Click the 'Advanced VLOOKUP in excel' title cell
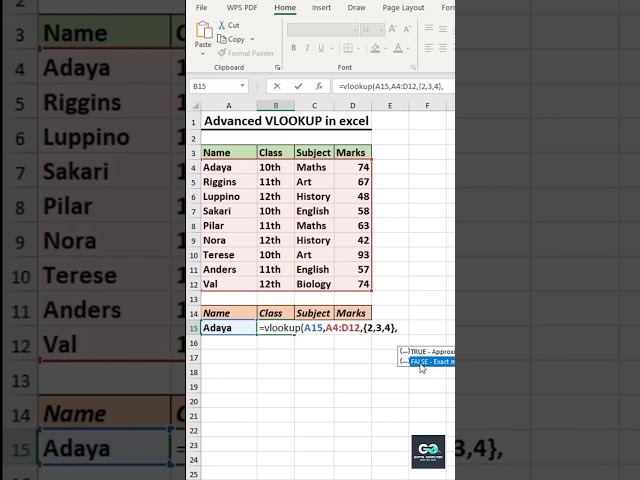Image resolution: width=640 pixels, height=480 pixels. click(286, 121)
